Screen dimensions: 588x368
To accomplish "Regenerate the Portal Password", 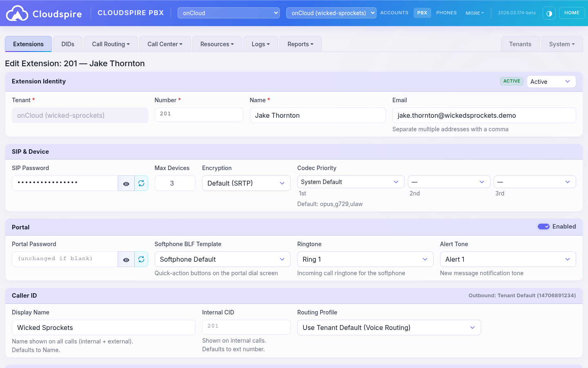I will 141,259.
